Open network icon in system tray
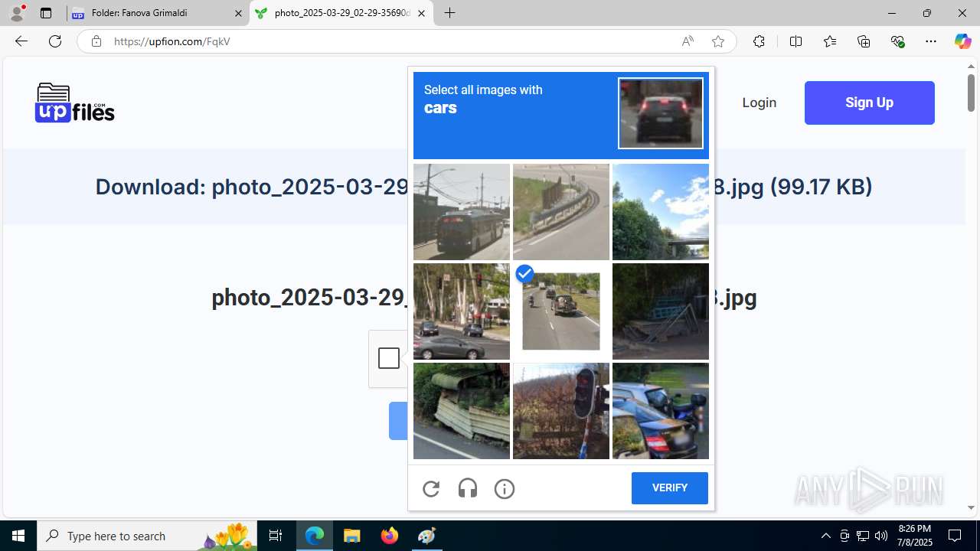Viewport: 980px width, 551px height. pos(863,536)
